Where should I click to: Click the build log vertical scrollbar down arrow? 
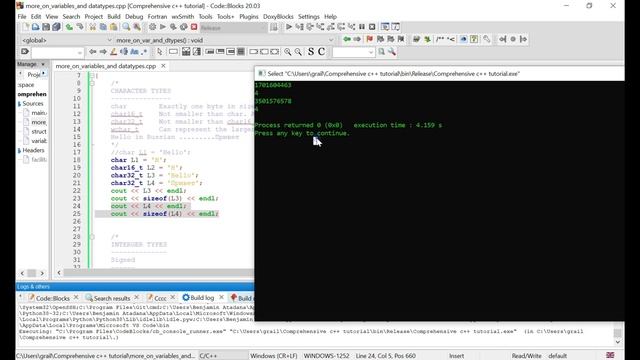pos(618,342)
